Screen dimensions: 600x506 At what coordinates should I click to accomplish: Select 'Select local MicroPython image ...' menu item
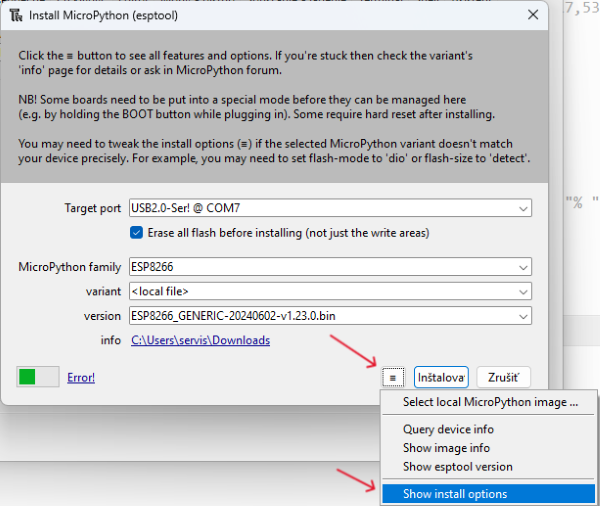point(489,402)
